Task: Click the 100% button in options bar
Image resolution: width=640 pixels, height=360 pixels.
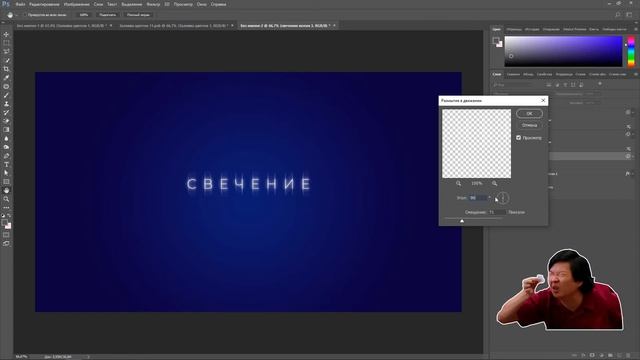Action: click(x=84, y=15)
